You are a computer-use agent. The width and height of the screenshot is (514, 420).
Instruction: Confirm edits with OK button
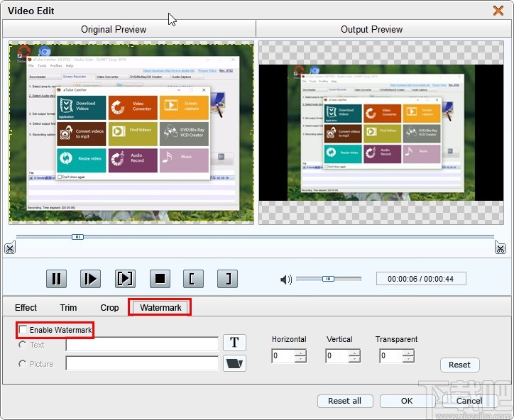point(407,401)
